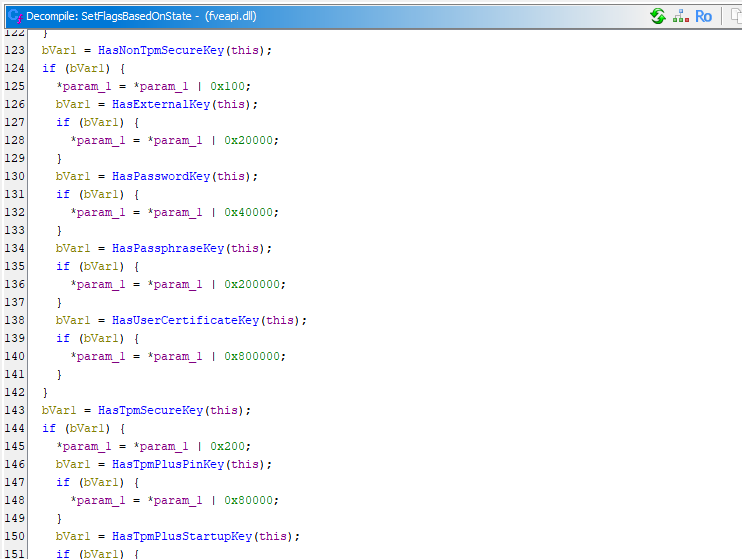Click the Decompile panel icon in title bar
This screenshot has height=559, width=742.
click(x=14, y=16)
